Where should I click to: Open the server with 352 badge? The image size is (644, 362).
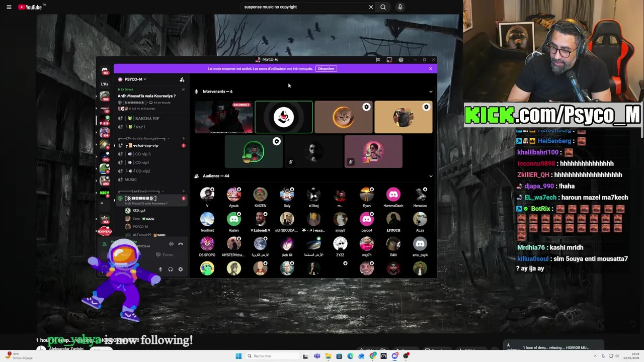tap(105, 96)
